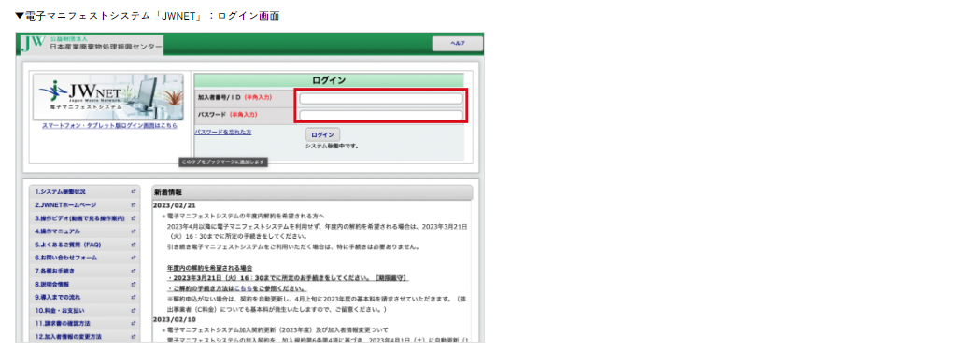
Task: Open menu item 2.JWNETホームページ
Action: pyautogui.click(x=65, y=204)
